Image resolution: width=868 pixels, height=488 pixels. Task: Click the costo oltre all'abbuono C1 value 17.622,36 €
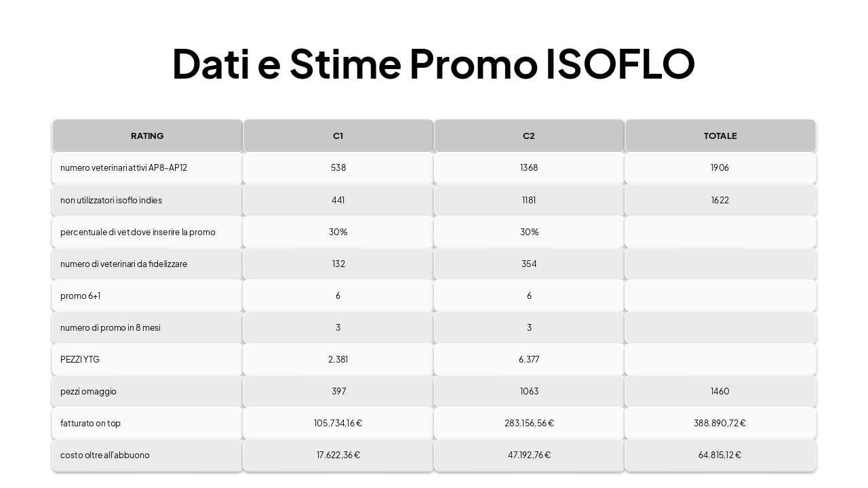point(338,455)
